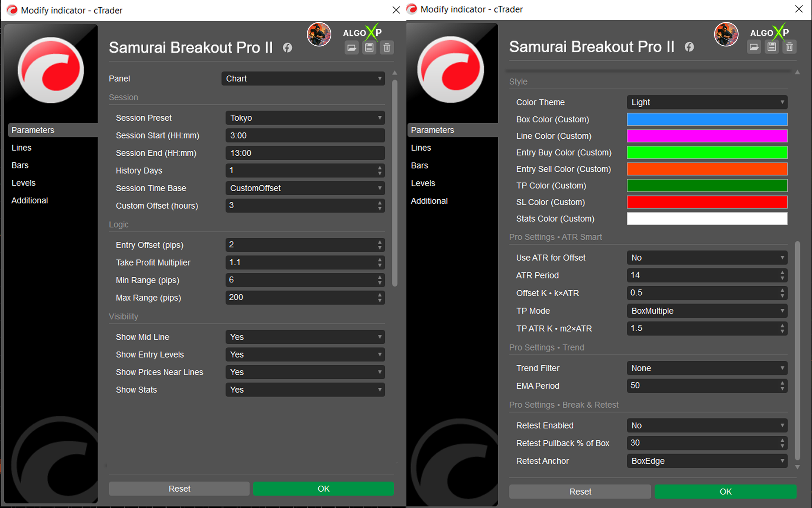Click OK button in right window

(725, 492)
